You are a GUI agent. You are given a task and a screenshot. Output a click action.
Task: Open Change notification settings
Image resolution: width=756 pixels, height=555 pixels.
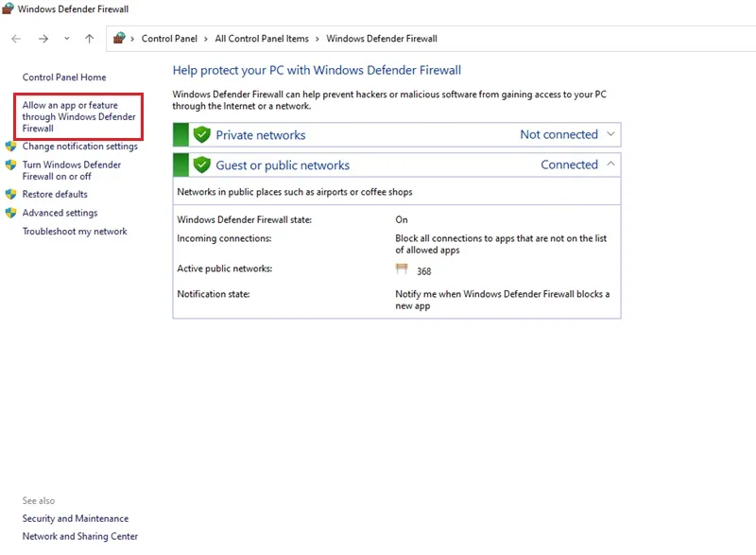pos(80,147)
